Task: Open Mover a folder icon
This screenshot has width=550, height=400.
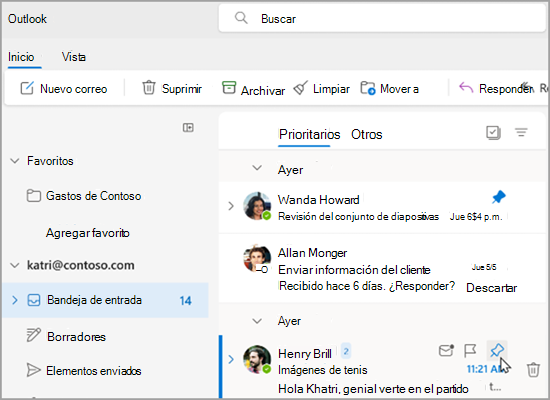Action: [368, 88]
